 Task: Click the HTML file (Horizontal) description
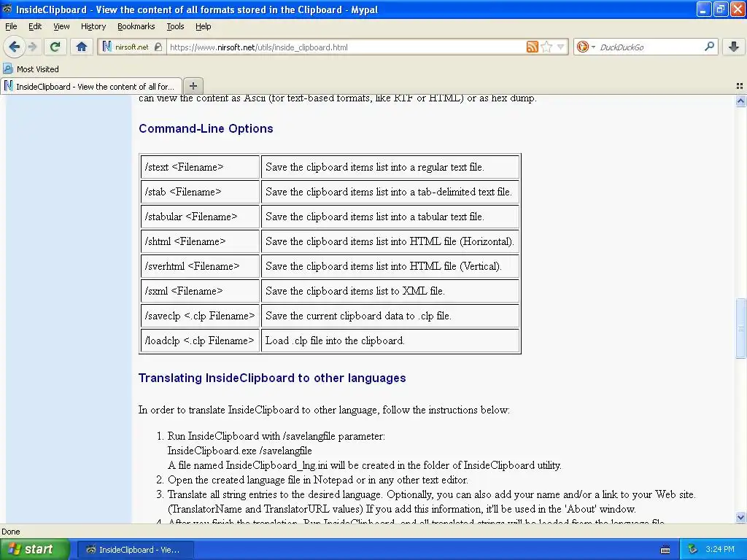[x=390, y=241]
